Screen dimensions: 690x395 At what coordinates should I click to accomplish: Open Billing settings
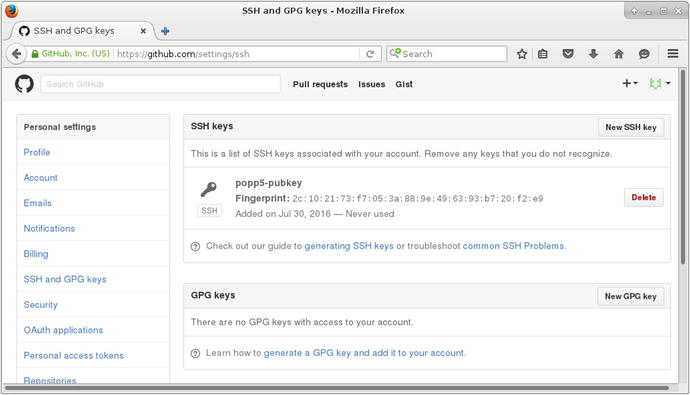click(x=36, y=254)
